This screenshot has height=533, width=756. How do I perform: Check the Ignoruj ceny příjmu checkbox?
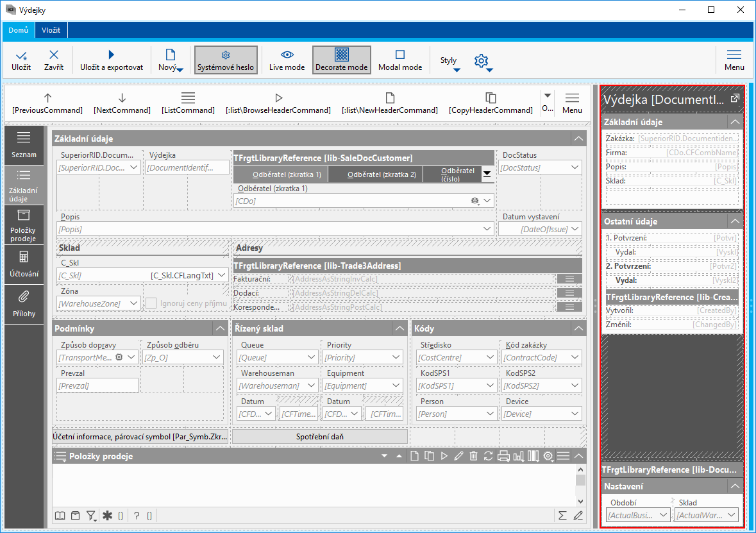click(x=151, y=303)
